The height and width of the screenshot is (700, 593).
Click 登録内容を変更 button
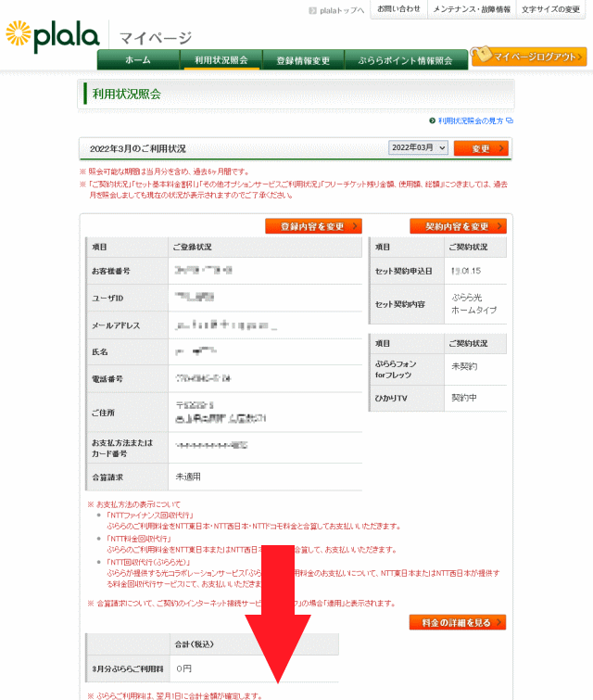click(x=313, y=226)
